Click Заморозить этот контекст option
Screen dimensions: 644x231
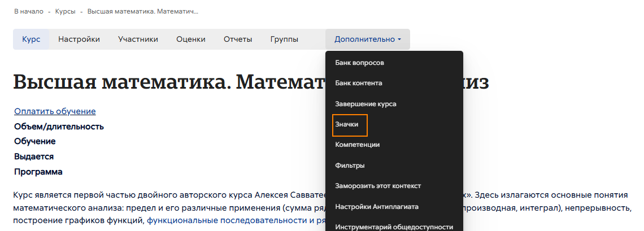point(377,186)
